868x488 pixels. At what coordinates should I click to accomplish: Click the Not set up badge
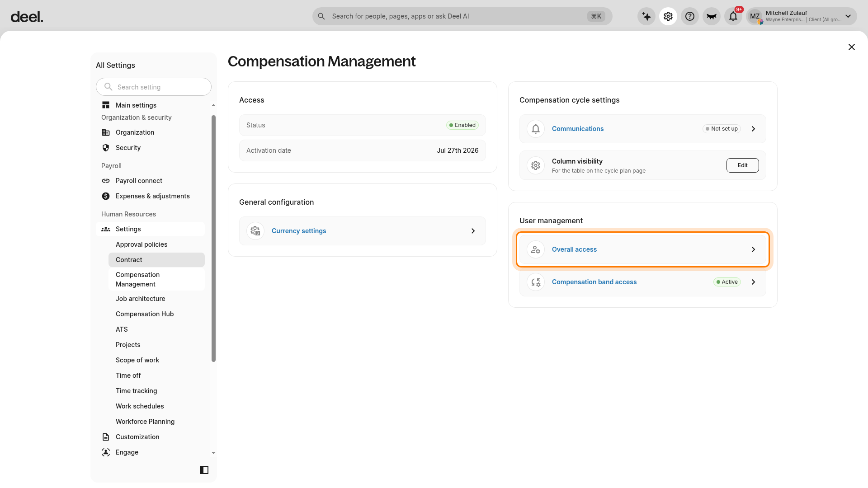tap(722, 129)
